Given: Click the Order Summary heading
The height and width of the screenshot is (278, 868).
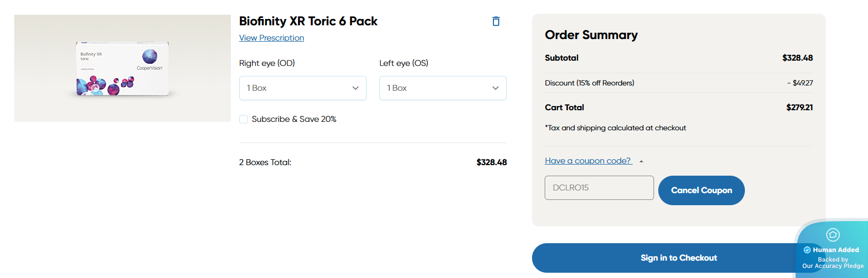Looking at the screenshot, I should [x=591, y=35].
